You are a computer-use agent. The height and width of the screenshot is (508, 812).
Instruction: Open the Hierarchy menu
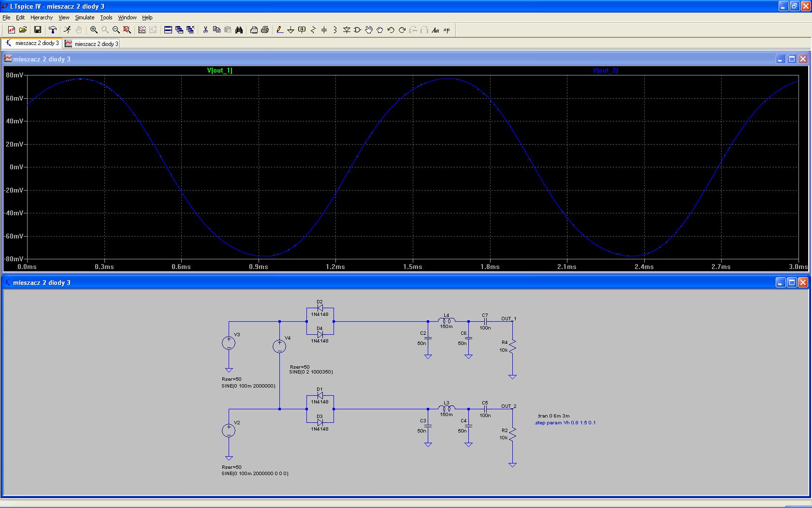click(x=42, y=17)
